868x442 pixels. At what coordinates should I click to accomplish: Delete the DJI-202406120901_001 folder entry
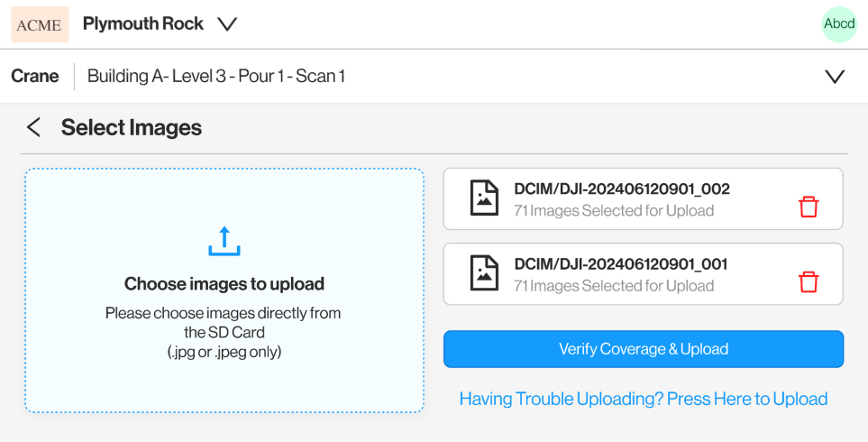pos(809,281)
